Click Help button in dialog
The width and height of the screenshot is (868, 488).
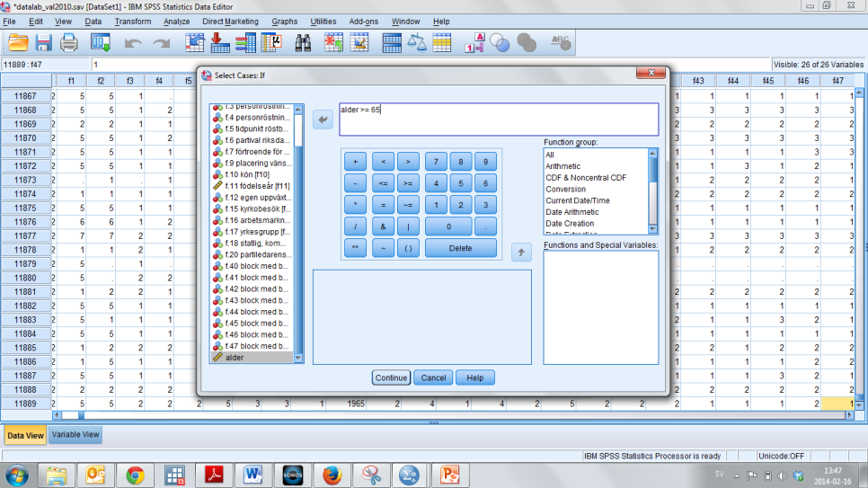[475, 377]
